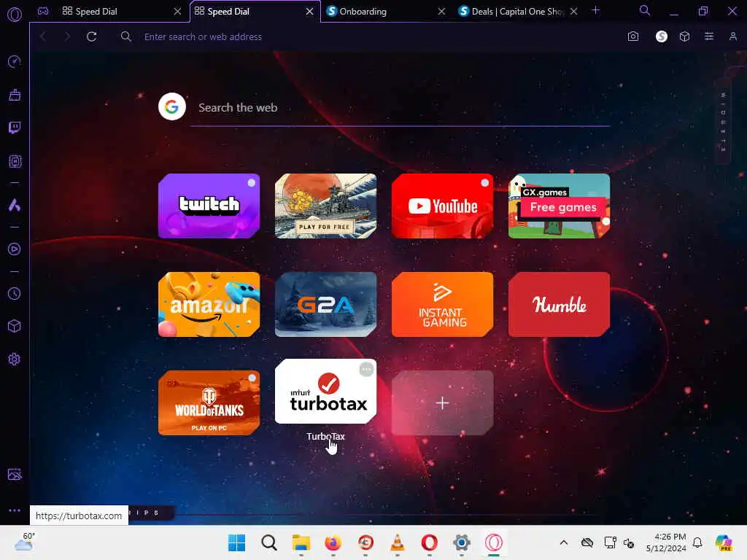Open the TurboTax speed dial tile
This screenshot has height=560, width=747.
pyautogui.click(x=326, y=391)
